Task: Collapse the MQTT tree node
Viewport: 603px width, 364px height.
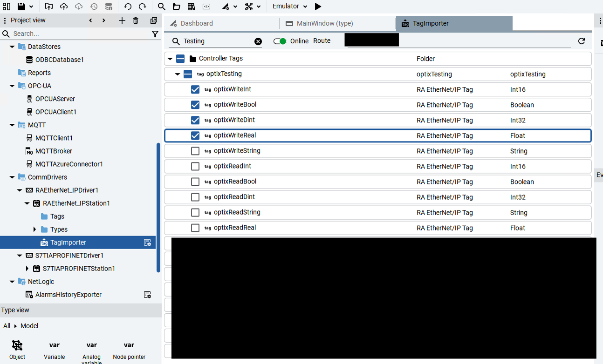Action: click(x=12, y=125)
